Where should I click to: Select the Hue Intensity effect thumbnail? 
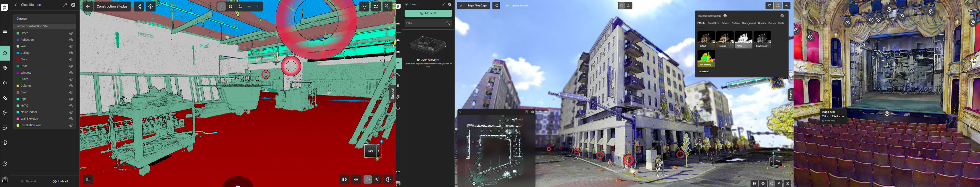point(706,59)
